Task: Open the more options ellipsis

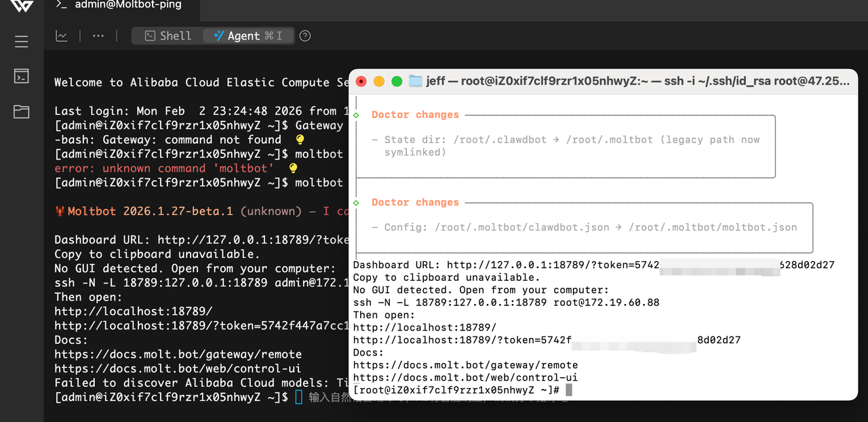Action: pos(98,36)
